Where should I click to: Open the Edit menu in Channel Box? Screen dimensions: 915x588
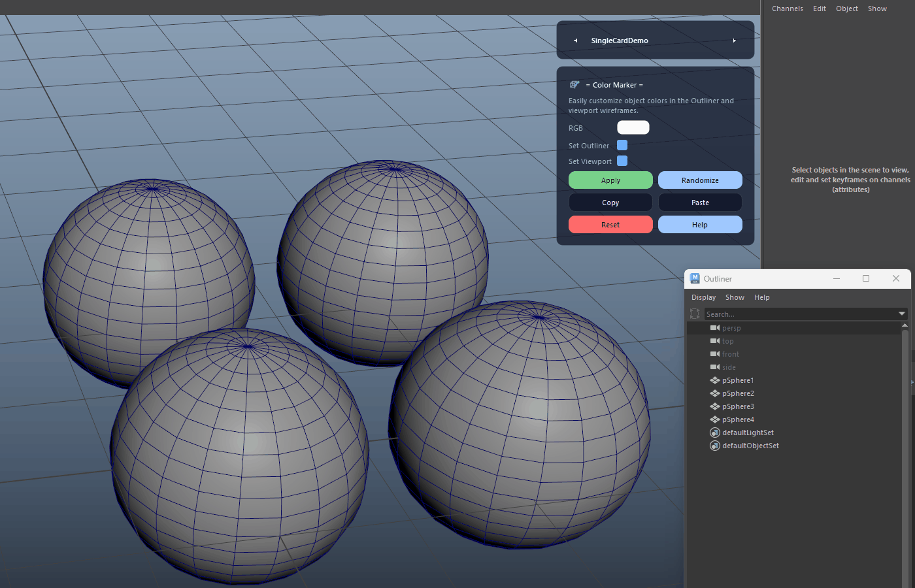point(820,8)
